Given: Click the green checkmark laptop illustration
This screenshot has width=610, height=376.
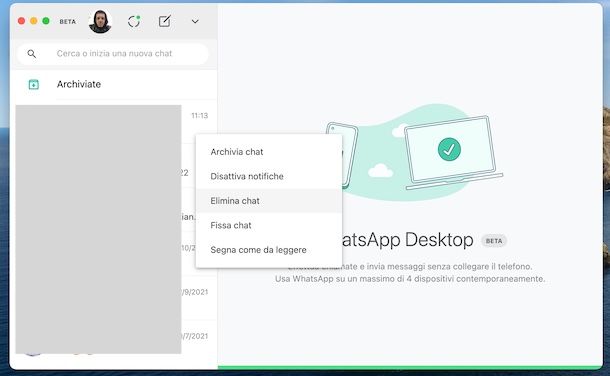Looking at the screenshot, I should point(449,149).
